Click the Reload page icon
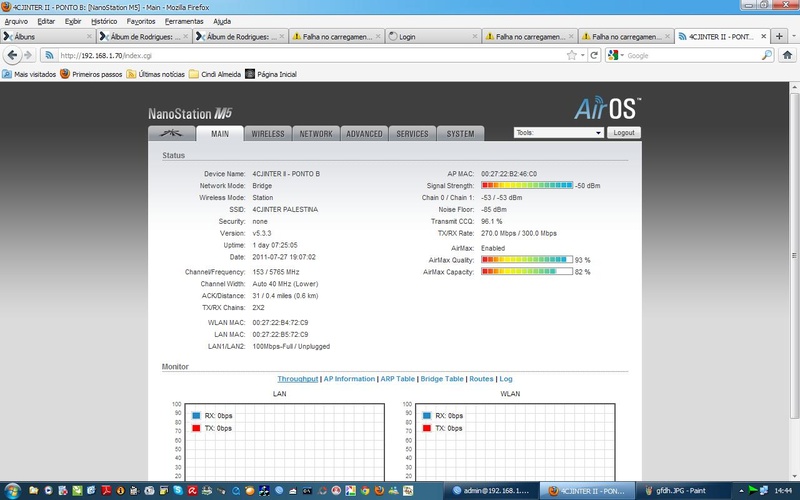800x500 pixels. click(594, 55)
